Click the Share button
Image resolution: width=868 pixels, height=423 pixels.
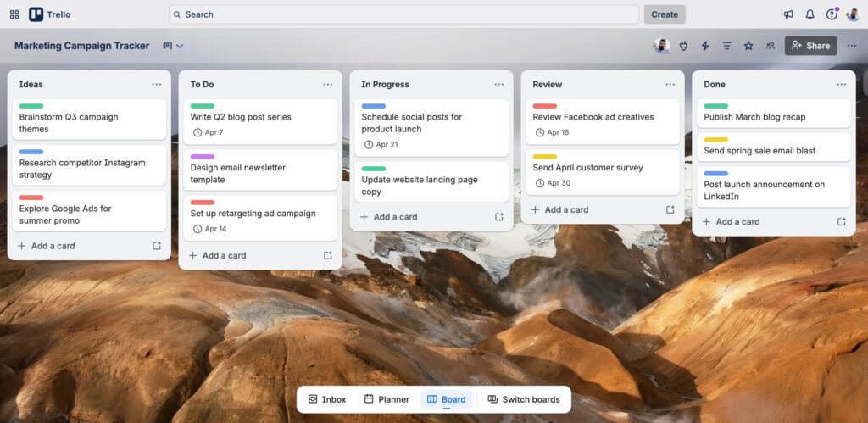point(810,46)
